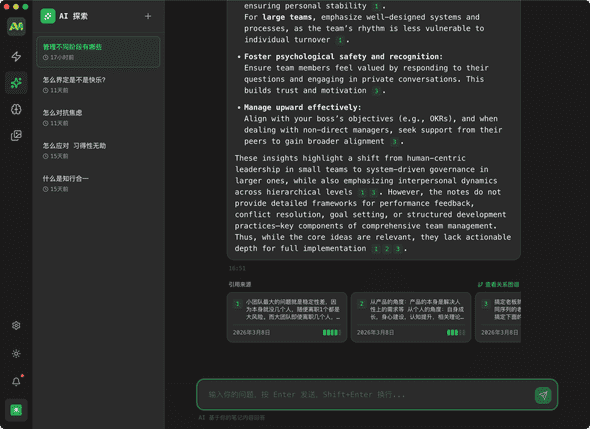Select conversation 怎么界定是不是快乐?

[x=98, y=85]
